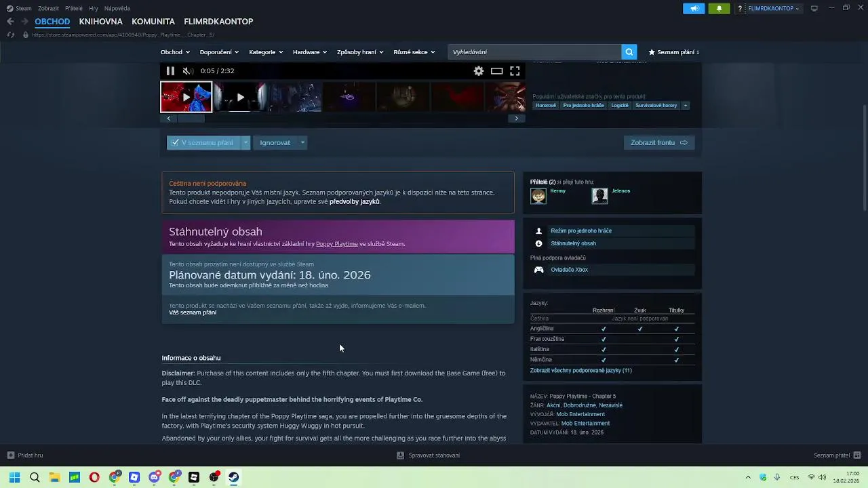Image resolution: width=868 pixels, height=488 pixels.
Task: Click friend Hermy avatar
Action: tap(538, 196)
